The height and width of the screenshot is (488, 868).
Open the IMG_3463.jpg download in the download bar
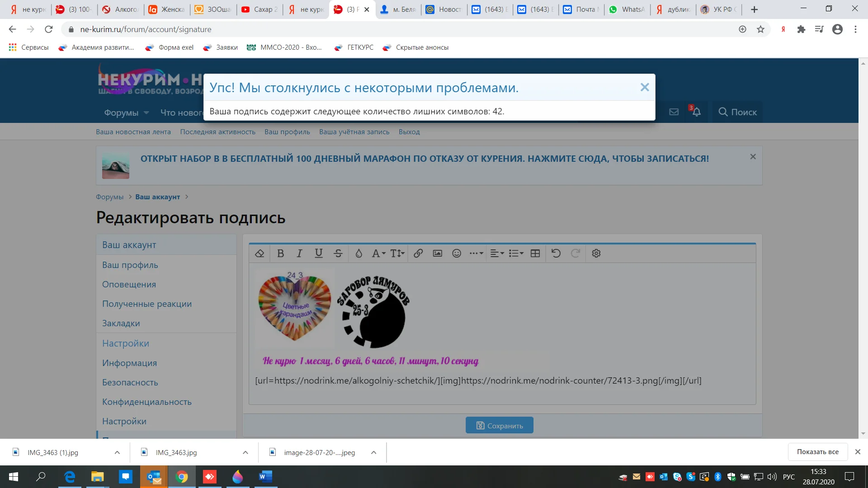click(176, 452)
